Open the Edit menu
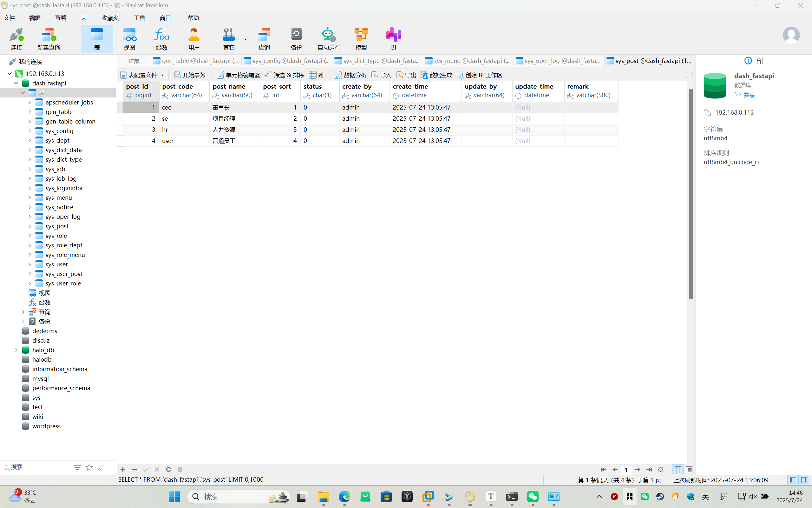Image resolution: width=812 pixels, height=508 pixels. coord(35,18)
